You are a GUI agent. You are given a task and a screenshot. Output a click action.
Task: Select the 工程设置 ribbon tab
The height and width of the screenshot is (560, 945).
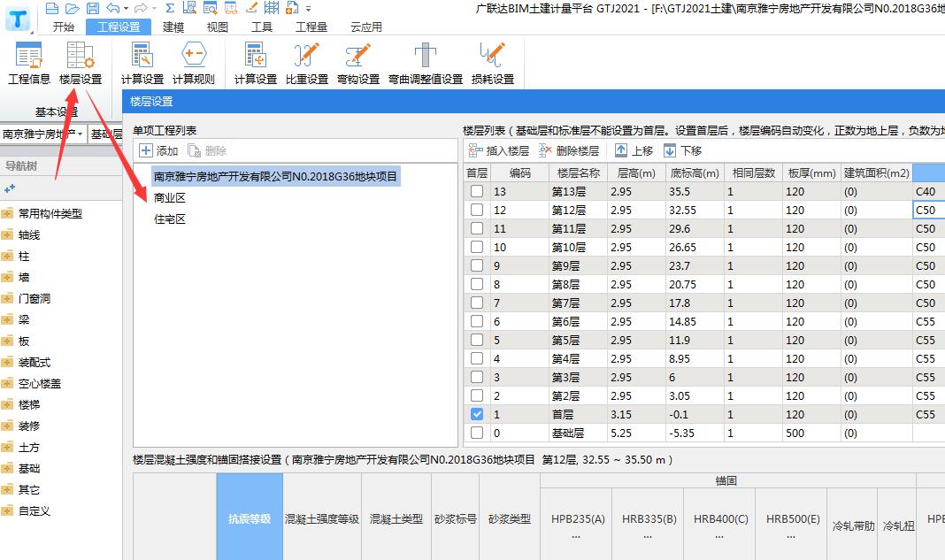tap(119, 27)
